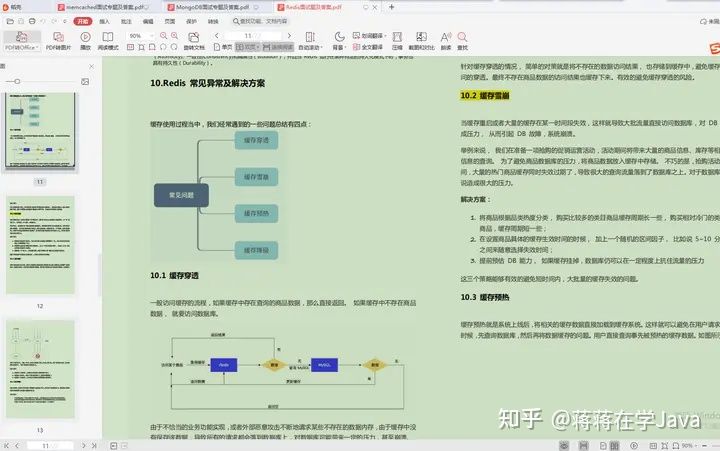Open the zoom percentage 90% dropdown

click(x=152, y=35)
